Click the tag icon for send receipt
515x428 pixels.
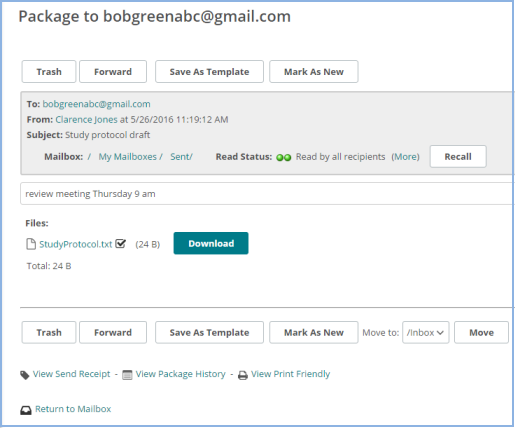[x=25, y=375]
